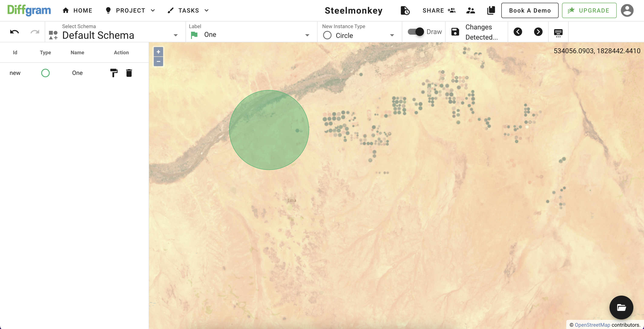Open the TASKS menu

point(188,10)
